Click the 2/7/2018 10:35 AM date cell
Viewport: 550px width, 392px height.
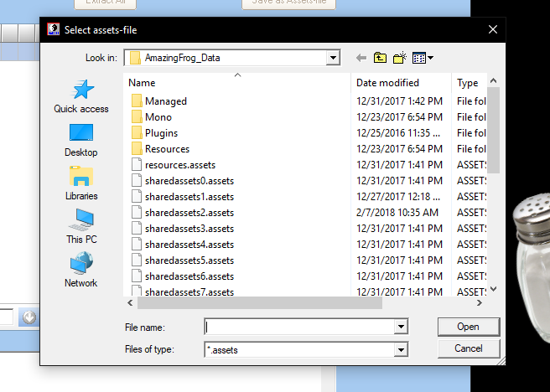tap(397, 213)
